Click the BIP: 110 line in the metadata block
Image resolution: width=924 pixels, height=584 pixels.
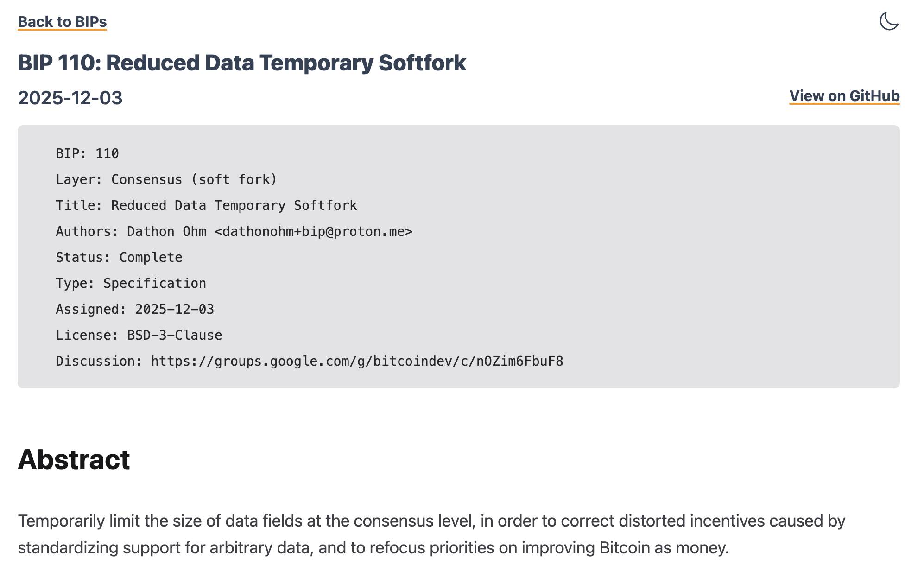pos(87,153)
